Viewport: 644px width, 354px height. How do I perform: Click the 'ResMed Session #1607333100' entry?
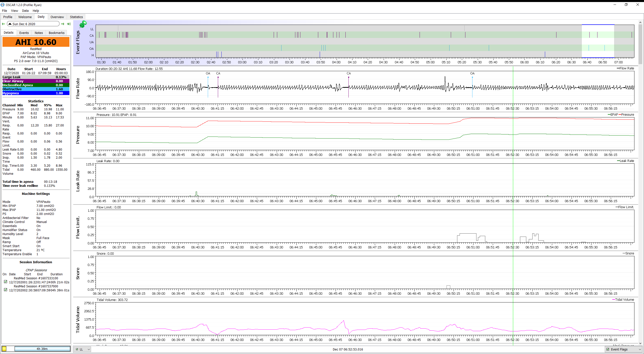36,278
